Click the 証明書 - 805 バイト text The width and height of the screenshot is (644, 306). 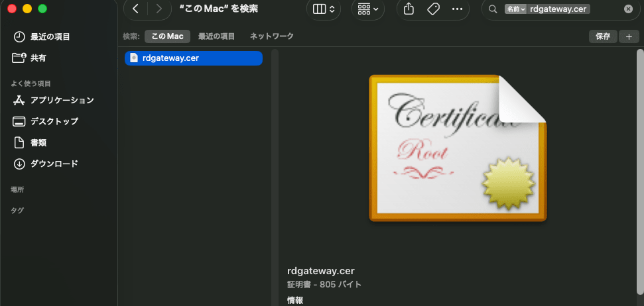coord(324,284)
